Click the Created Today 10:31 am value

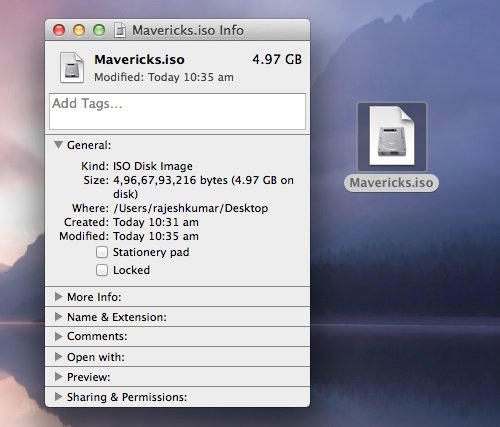pos(156,222)
